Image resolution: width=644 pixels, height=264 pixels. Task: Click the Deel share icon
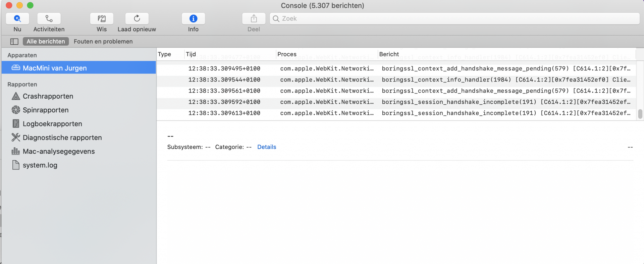[254, 19]
